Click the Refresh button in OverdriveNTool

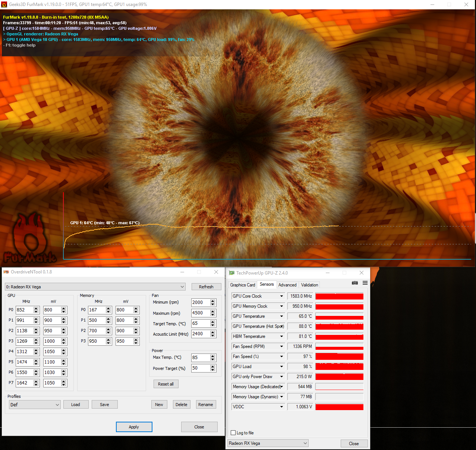tap(206, 287)
